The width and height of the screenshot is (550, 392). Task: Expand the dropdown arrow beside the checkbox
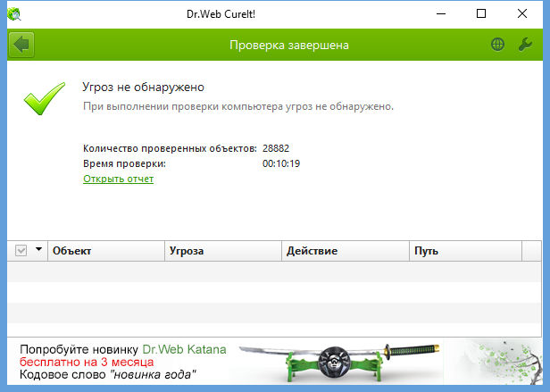point(38,249)
